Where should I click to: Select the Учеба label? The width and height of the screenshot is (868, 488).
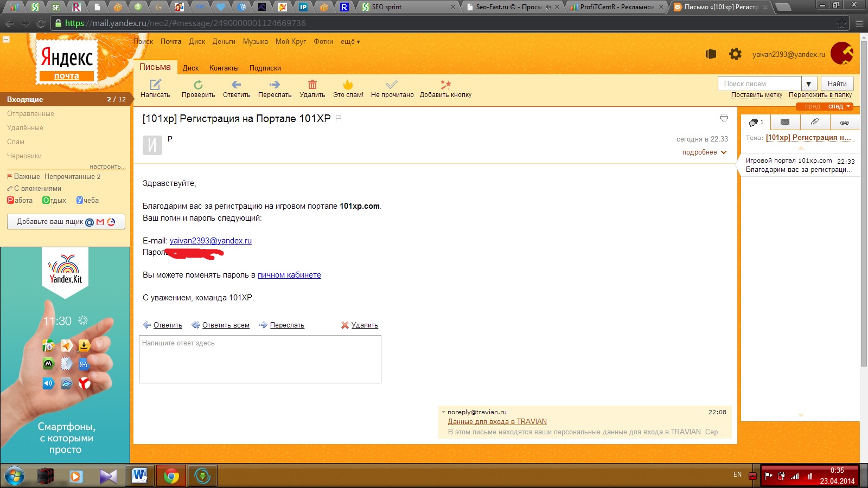87,201
